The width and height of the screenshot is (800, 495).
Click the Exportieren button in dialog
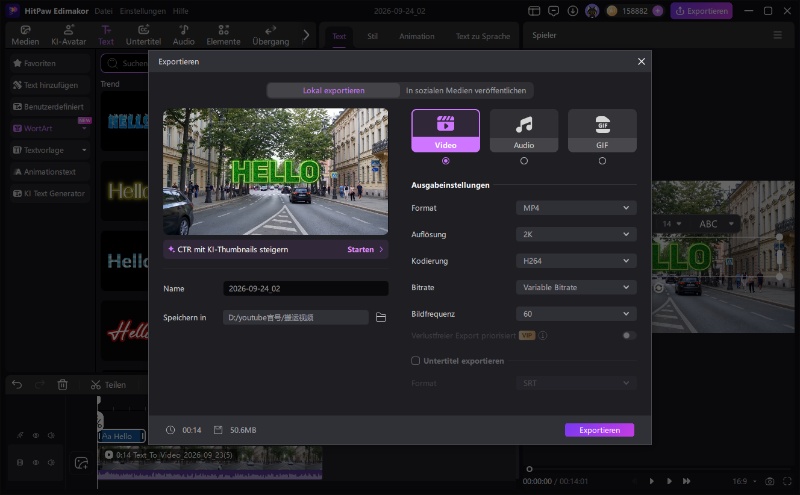tap(599, 430)
